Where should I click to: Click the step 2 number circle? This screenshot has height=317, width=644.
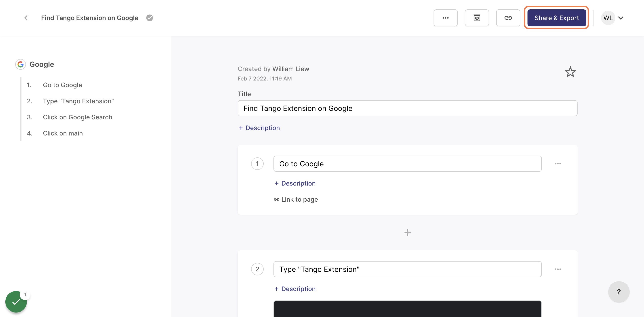point(257,269)
